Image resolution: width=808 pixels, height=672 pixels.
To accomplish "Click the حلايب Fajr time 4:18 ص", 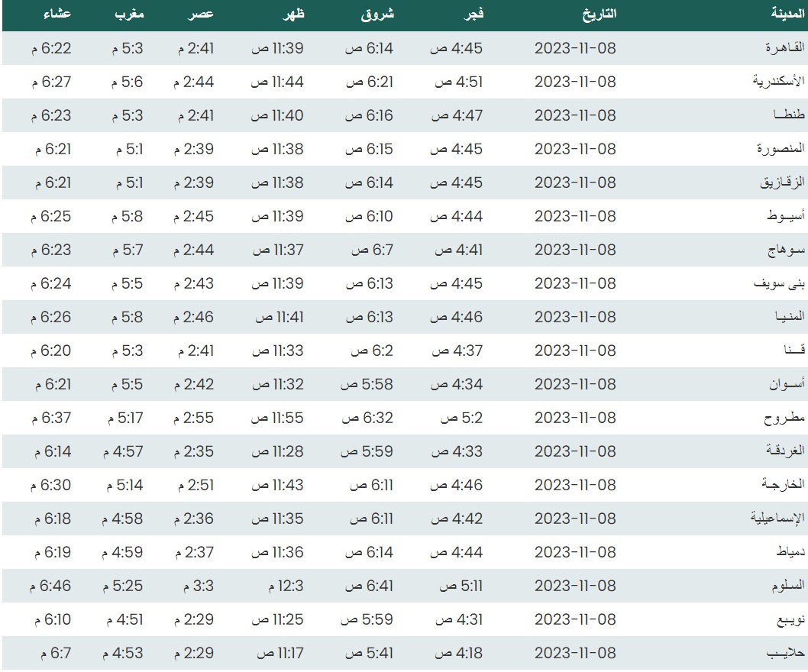I will tap(458, 653).
